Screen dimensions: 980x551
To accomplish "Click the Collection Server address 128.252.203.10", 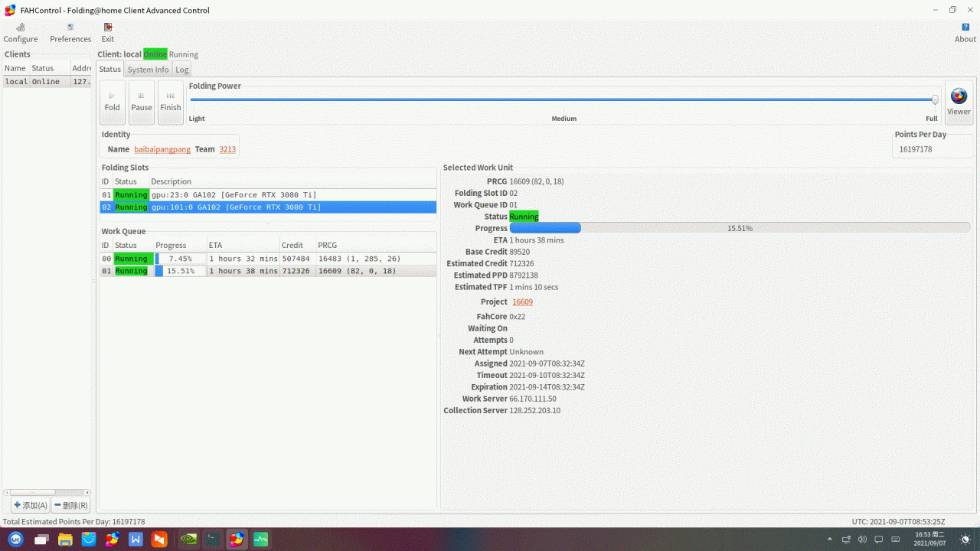I will pos(535,410).
